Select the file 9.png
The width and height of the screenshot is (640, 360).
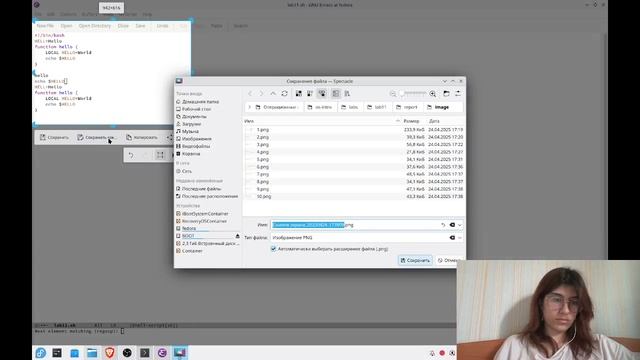point(262,189)
